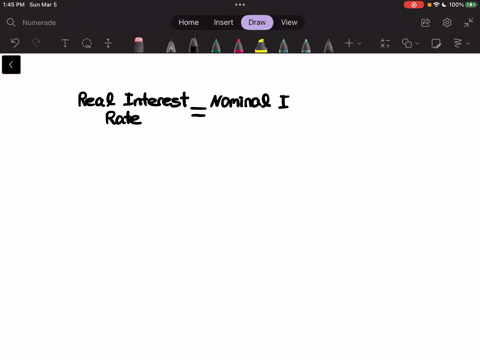Open the Ink to Text tool

pos(458,43)
